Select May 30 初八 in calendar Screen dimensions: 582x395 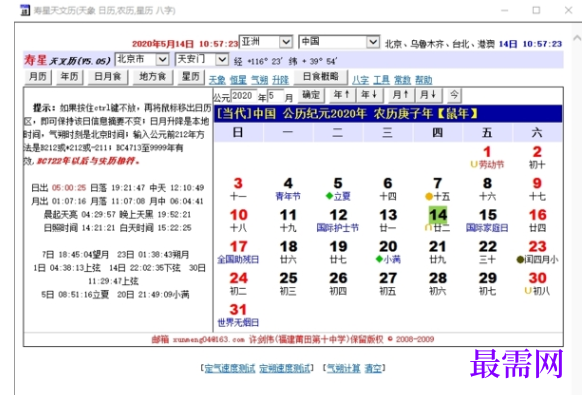click(537, 284)
